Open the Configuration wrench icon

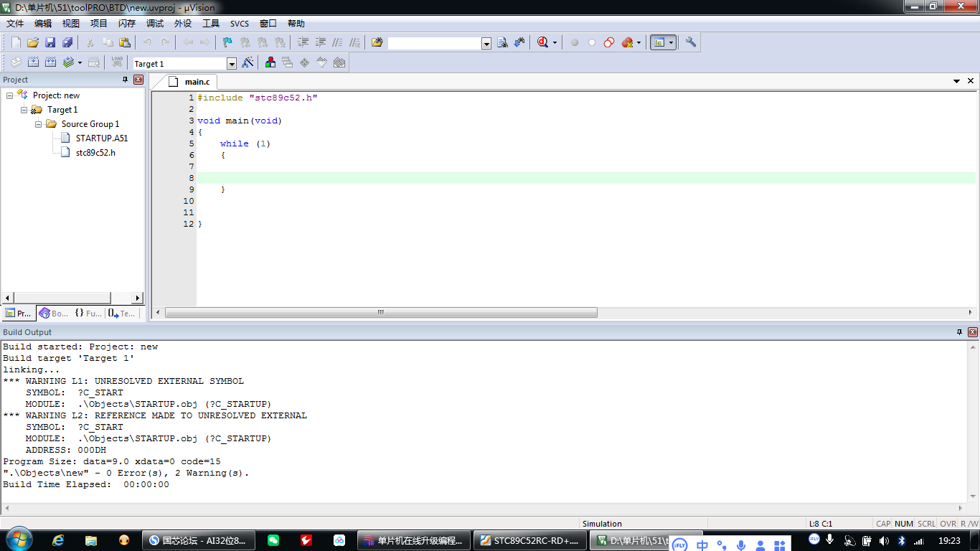pyautogui.click(x=691, y=43)
